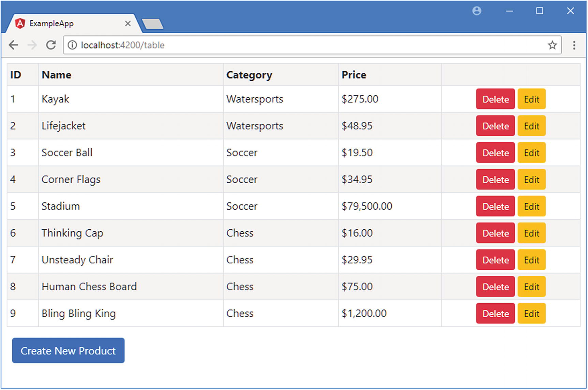The width and height of the screenshot is (588, 390).
Task: Click the localhost address bar
Action: click(x=307, y=45)
